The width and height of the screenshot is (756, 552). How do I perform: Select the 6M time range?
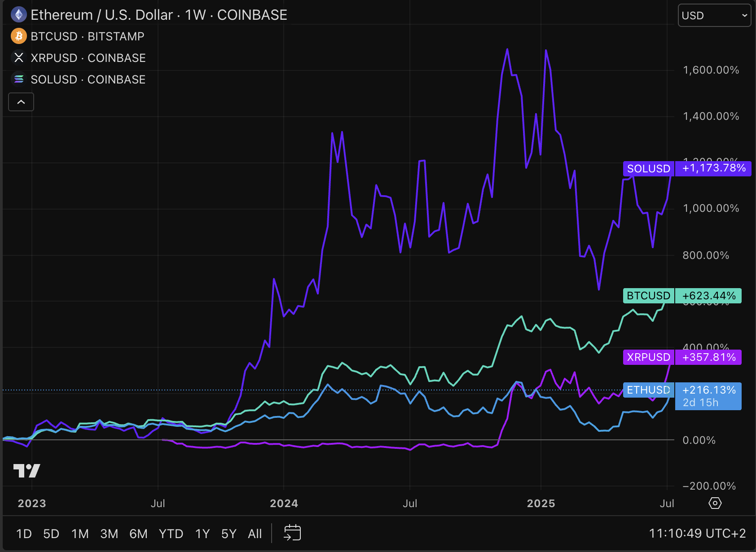[x=138, y=534]
